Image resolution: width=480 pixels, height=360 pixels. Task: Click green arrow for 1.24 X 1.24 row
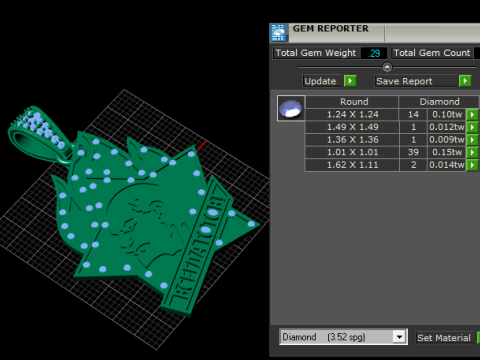coord(472,114)
